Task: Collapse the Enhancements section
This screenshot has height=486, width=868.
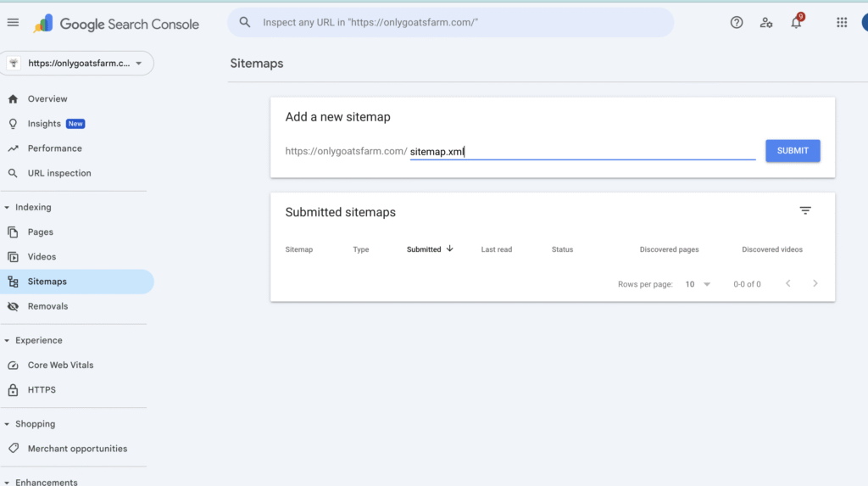Action: pos(7,482)
